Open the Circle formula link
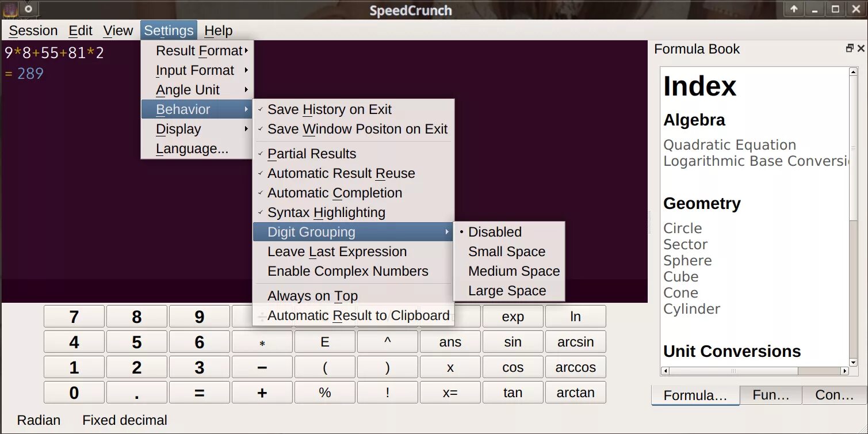Screen dimensions: 868x434 [x=683, y=229]
